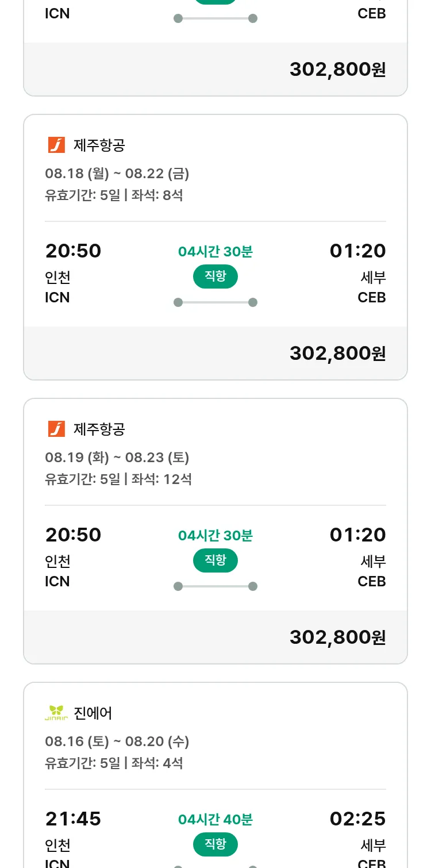Viewport: 431px width, 868px height.
Task: Select the 302,800원 price of the 08.19 flight
Action: point(337,637)
